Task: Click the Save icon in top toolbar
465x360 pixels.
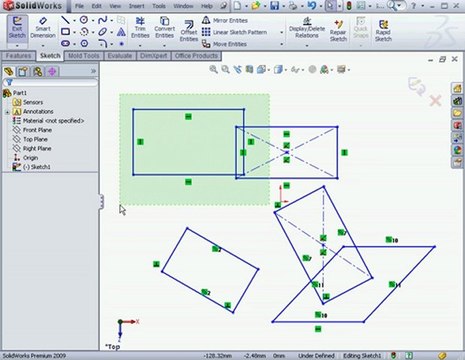Action: (274, 6)
